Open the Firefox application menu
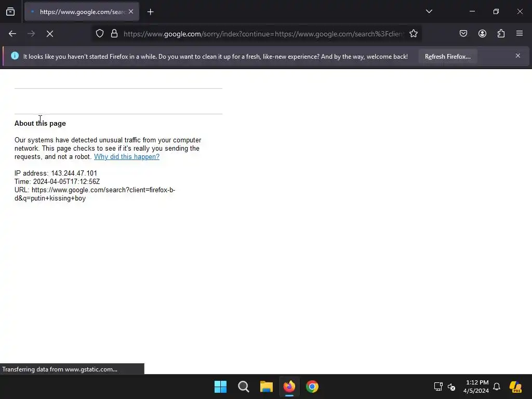This screenshot has width=532, height=399. coord(520,34)
